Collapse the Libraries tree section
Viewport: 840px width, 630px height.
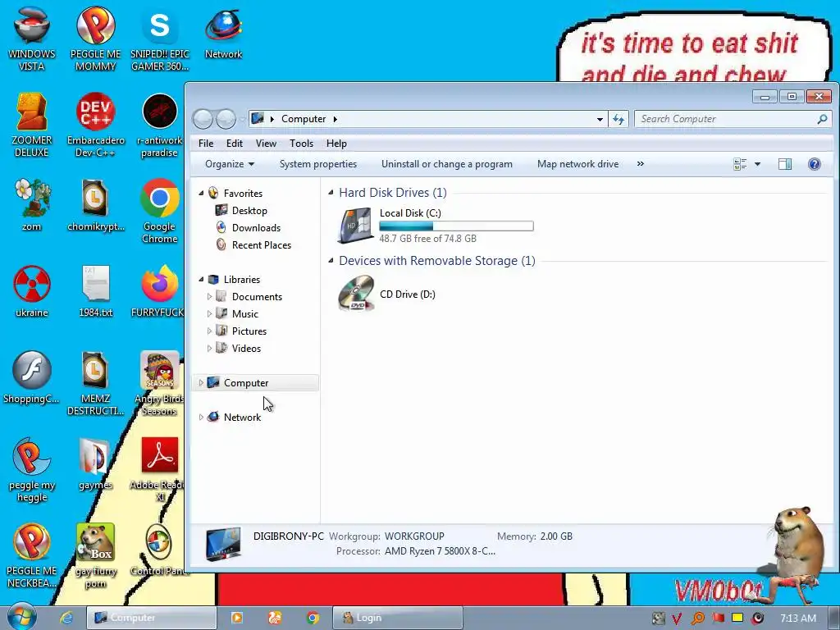pyautogui.click(x=201, y=279)
